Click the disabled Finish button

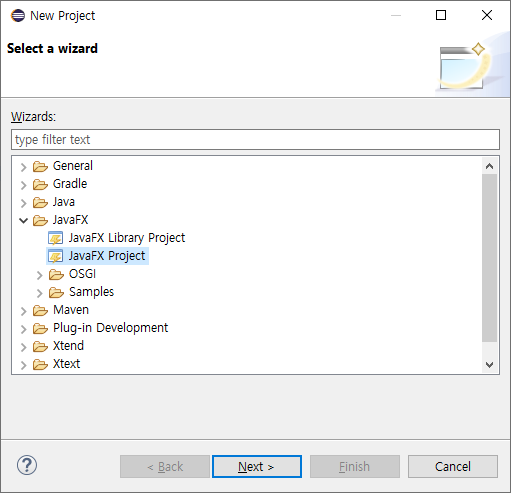(x=355, y=467)
